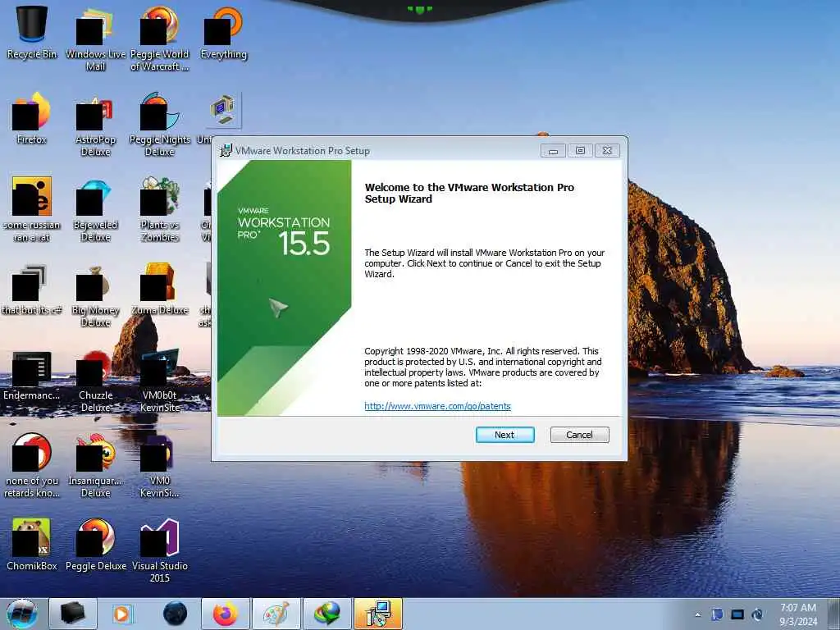Viewport: 840px width, 630px height.
Task: Click Next in the VMware Setup Wizard
Action: click(x=504, y=435)
